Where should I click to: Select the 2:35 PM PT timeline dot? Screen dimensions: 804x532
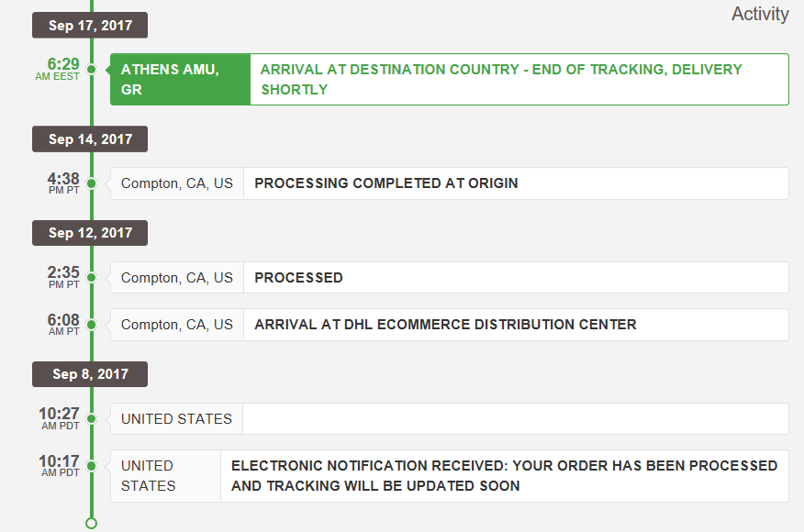pos(91,277)
